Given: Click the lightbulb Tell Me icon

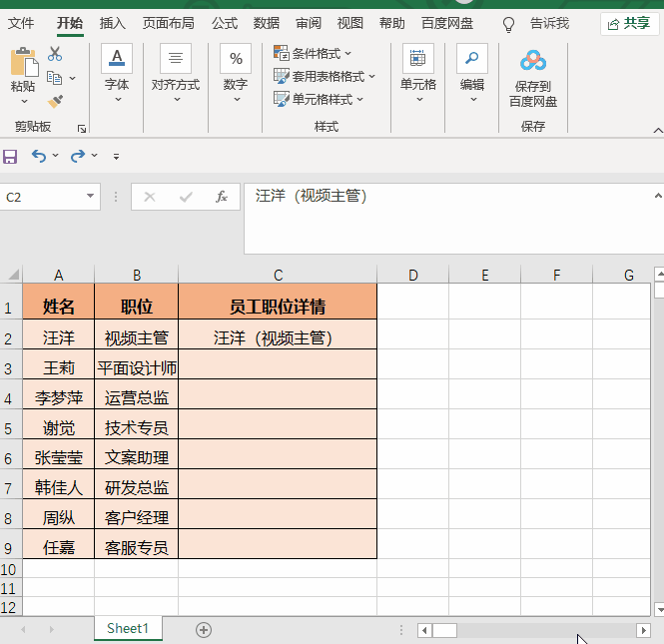Looking at the screenshot, I should point(508,24).
